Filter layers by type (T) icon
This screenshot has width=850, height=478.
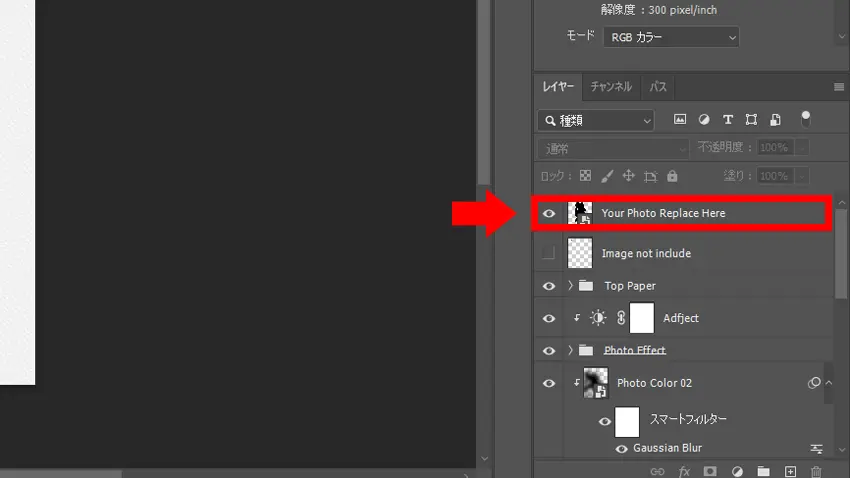(x=727, y=119)
